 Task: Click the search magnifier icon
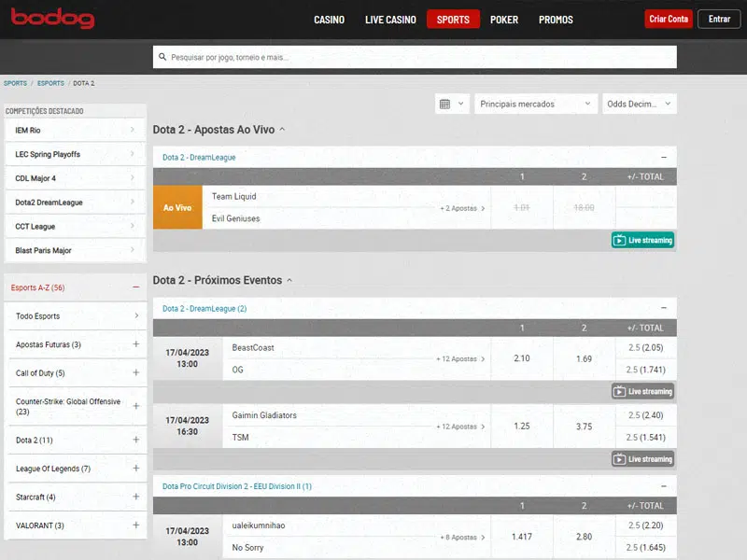[x=163, y=58]
